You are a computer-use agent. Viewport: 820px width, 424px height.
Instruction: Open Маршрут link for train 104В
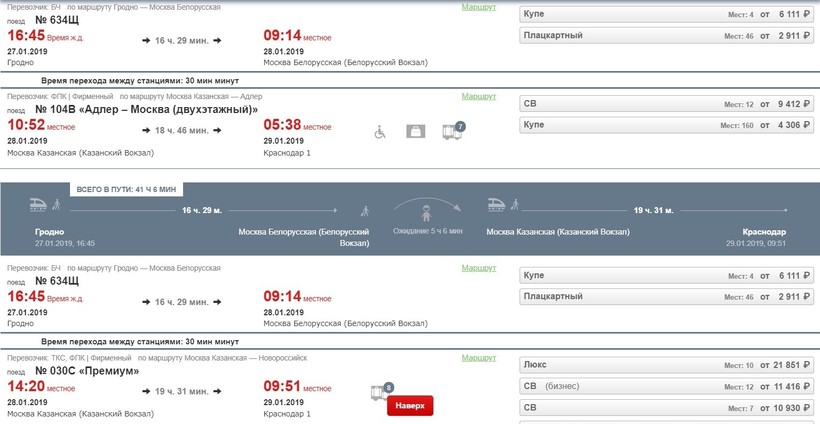(479, 96)
